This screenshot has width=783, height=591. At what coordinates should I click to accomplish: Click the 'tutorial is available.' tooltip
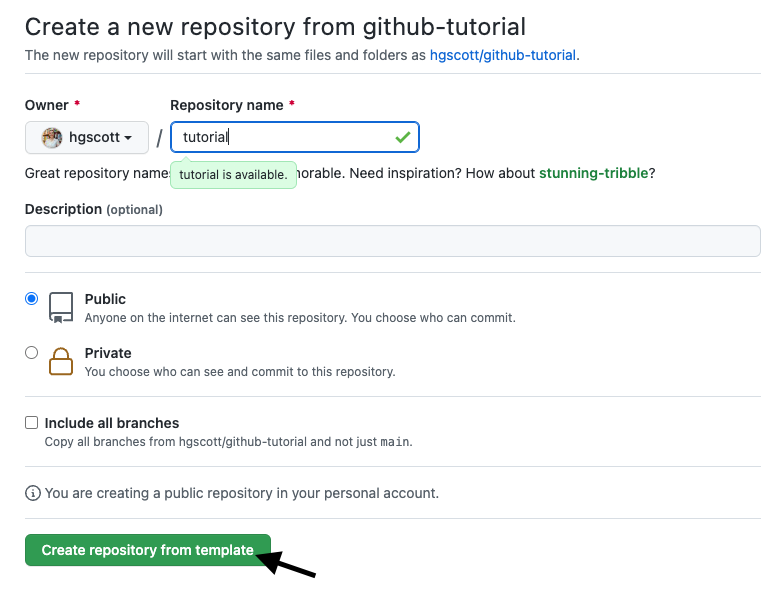click(233, 175)
